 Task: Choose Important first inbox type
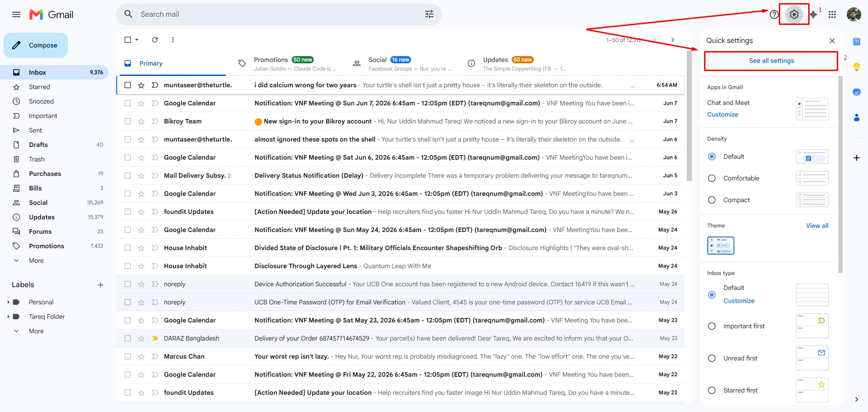pos(712,326)
